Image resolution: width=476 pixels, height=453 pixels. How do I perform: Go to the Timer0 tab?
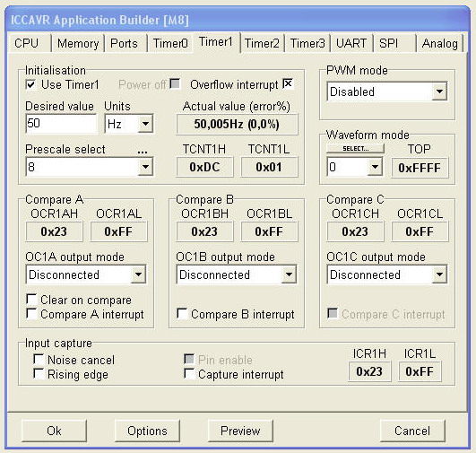coord(170,43)
